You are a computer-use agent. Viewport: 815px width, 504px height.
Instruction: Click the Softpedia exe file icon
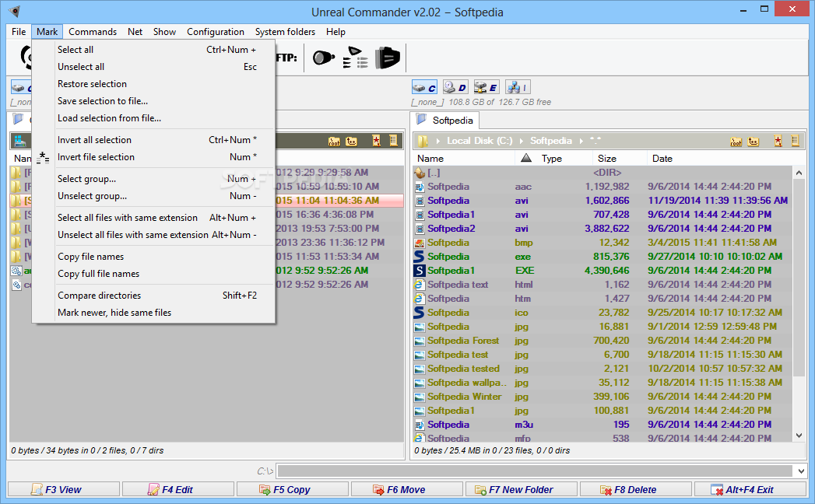[x=419, y=257]
